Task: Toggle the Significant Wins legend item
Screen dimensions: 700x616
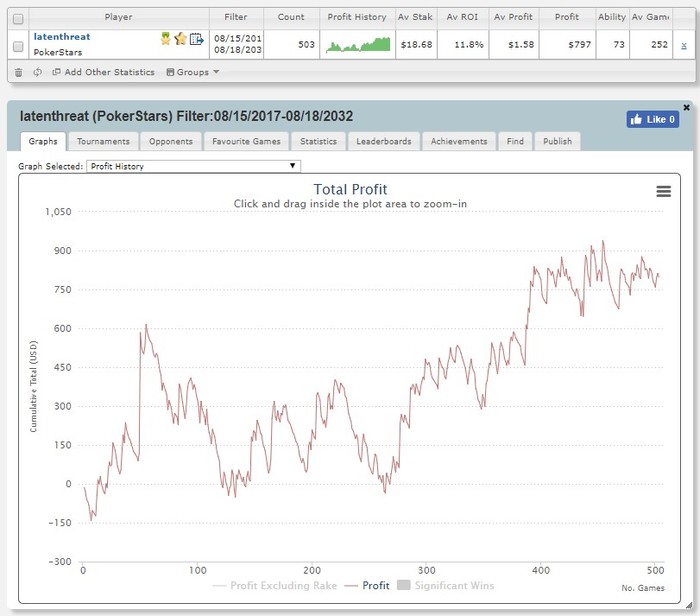Action: point(446,586)
